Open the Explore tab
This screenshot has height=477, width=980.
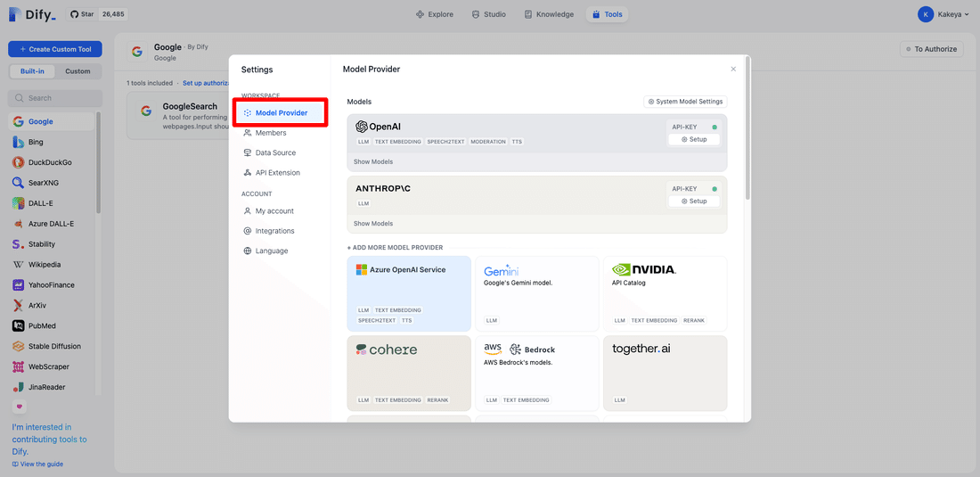click(435, 13)
